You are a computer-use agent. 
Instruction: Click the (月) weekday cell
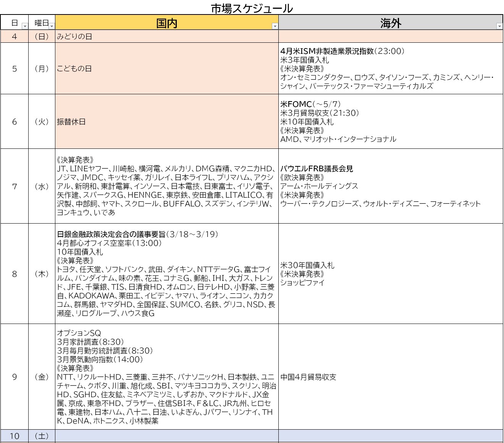[42, 69]
